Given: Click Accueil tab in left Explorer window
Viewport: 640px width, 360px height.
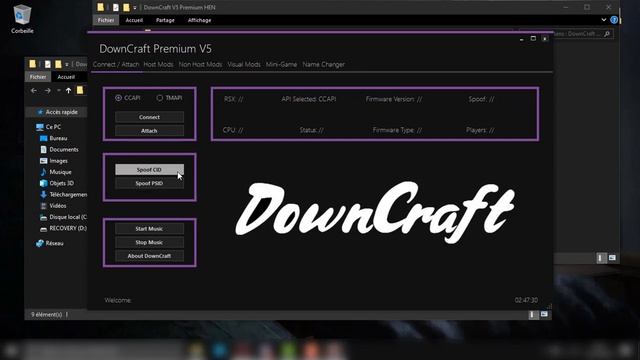Looking at the screenshot, I should pyautogui.click(x=66, y=77).
